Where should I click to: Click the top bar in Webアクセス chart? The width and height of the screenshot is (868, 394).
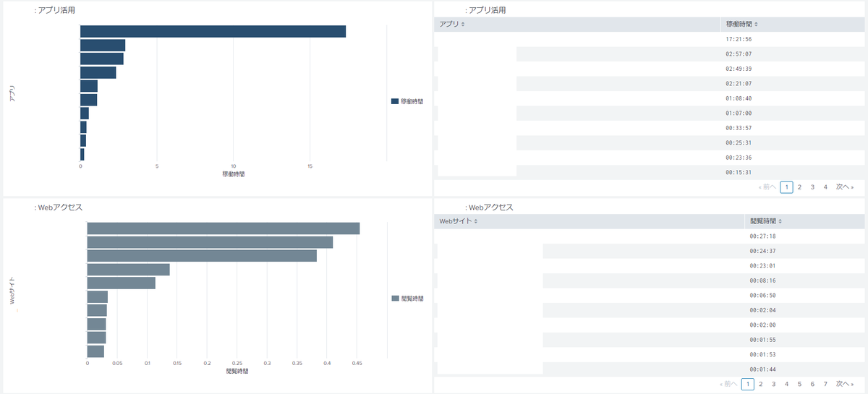pyautogui.click(x=224, y=228)
